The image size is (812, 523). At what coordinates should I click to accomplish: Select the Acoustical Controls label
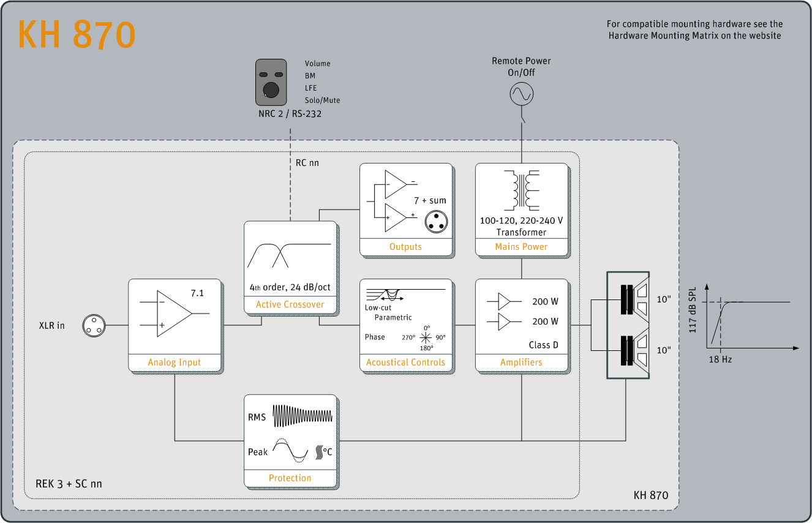coord(406,362)
